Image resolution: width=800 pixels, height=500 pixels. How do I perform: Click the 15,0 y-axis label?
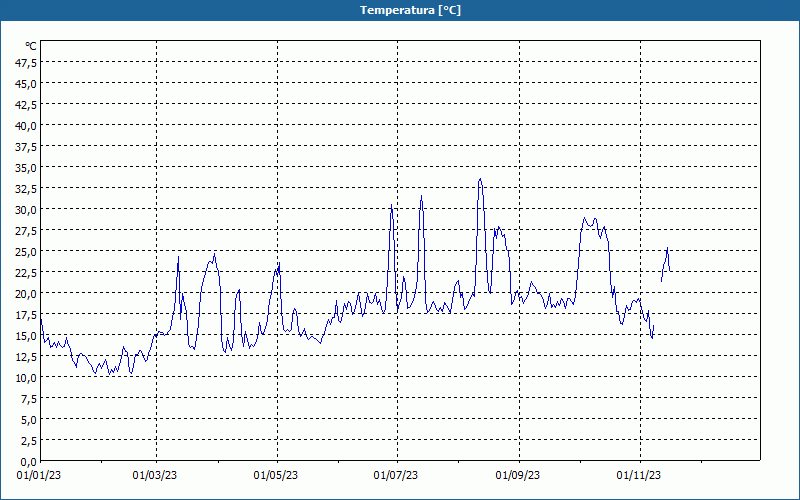pyautogui.click(x=27, y=336)
